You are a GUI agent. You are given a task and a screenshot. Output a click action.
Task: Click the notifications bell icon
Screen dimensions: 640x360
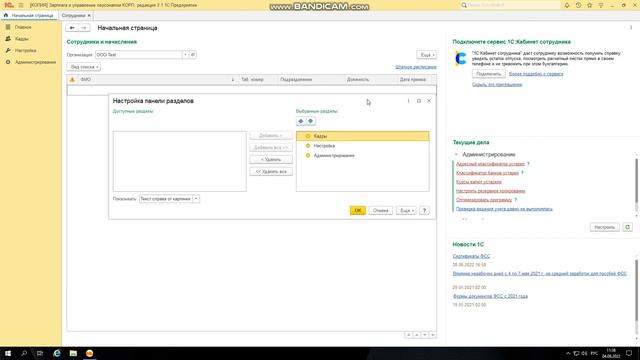tap(567, 5)
